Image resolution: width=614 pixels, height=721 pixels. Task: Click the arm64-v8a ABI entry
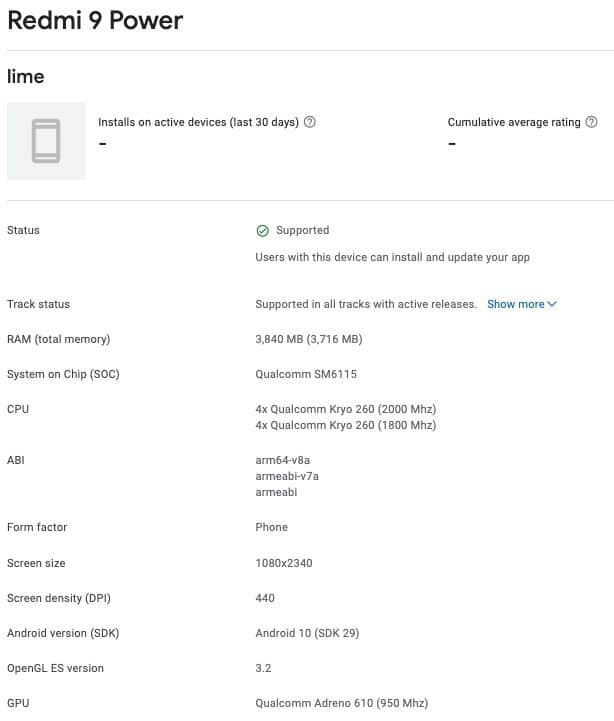pos(282,460)
